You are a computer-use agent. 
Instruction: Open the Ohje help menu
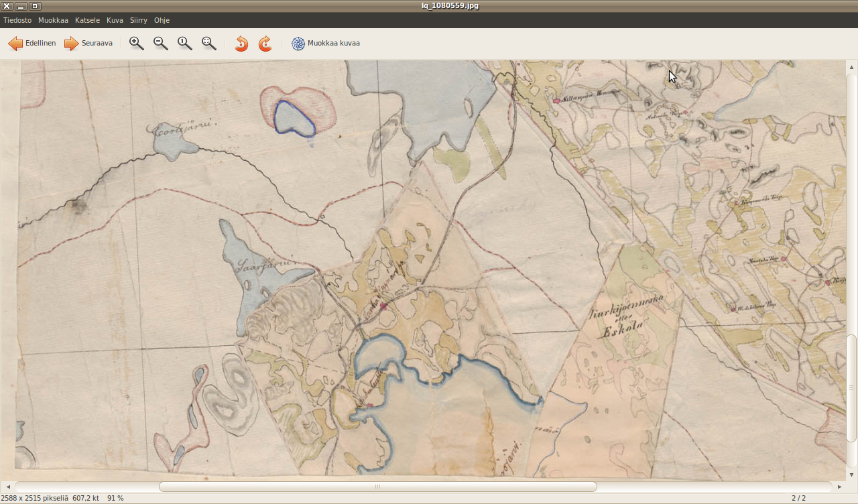tap(162, 20)
